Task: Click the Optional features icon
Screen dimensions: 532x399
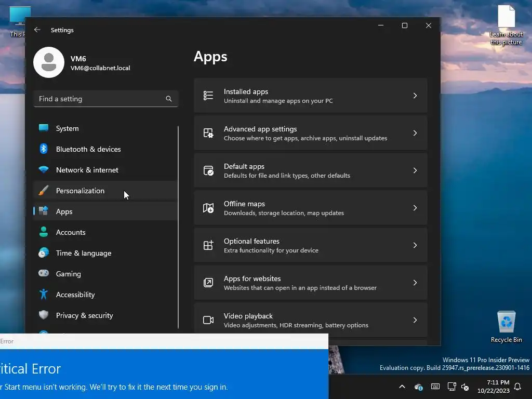Action: [208, 245]
